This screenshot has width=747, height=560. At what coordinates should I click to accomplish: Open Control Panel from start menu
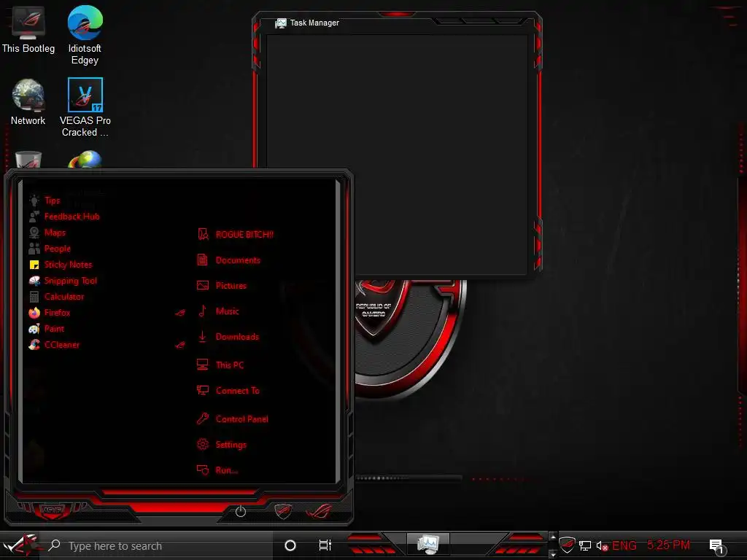click(x=233, y=419)
